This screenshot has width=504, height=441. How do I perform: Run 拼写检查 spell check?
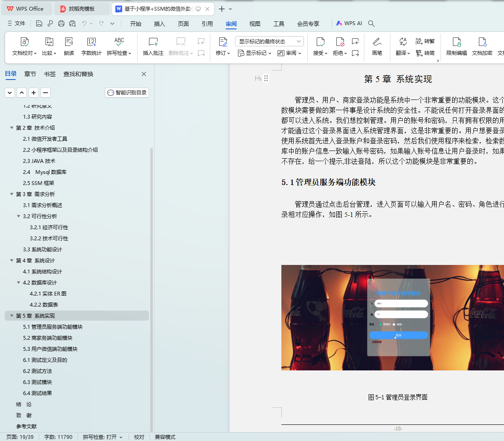[x=119, y=47]
